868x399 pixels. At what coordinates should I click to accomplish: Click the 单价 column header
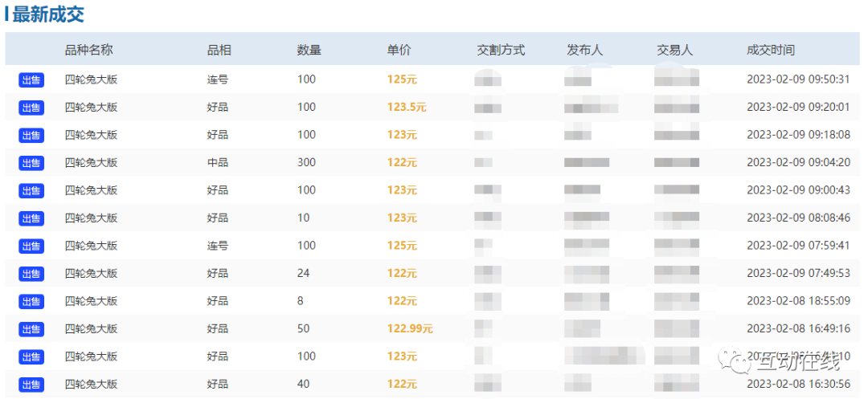(399, 50)
